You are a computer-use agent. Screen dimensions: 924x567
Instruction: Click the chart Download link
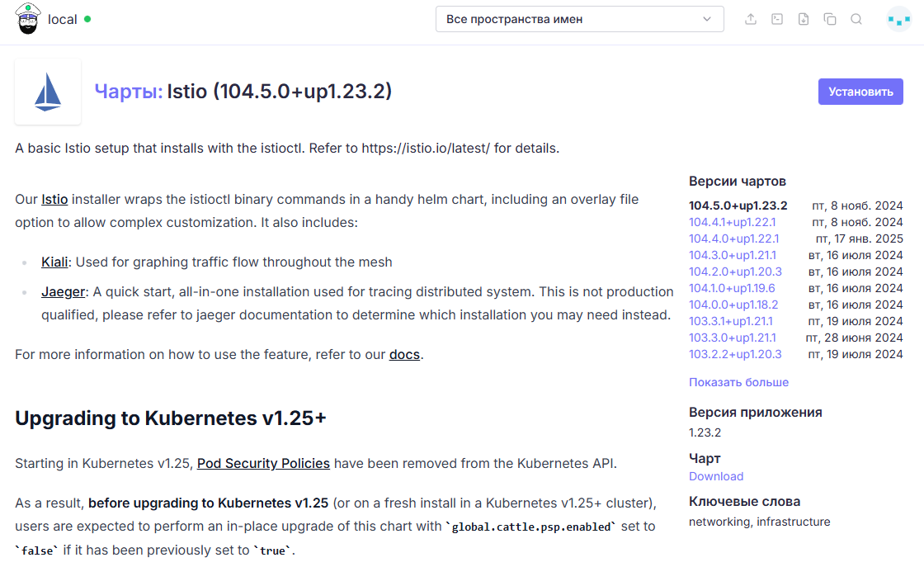pyautogui.click(x=716, y=476)
